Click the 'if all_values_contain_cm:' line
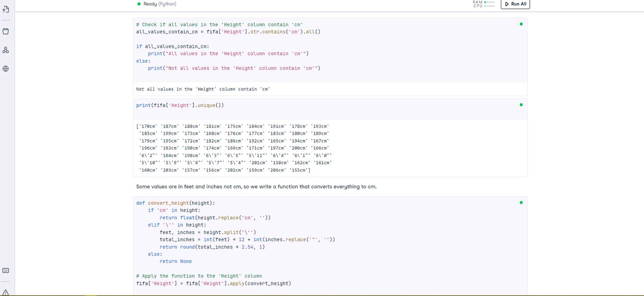644x296 pixels. (173, 47)
